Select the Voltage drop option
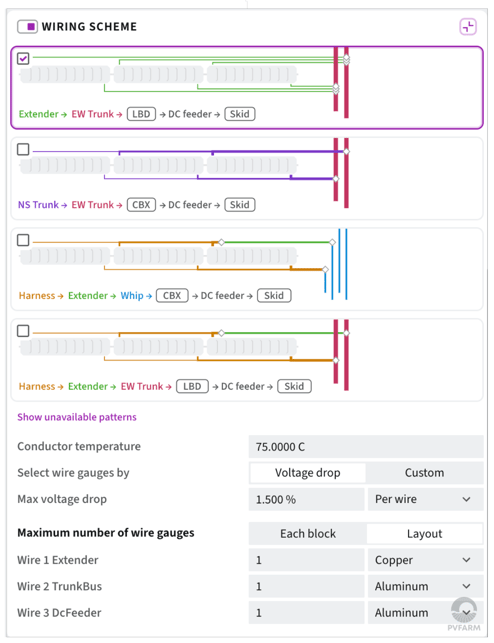This screenshot has height=643, width=494. (x=307, y=473)
